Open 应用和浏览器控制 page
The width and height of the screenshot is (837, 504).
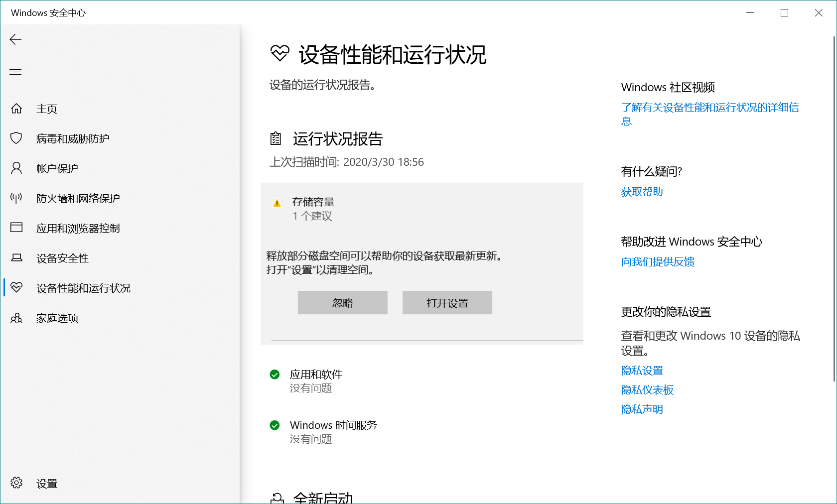coord(120,228)
